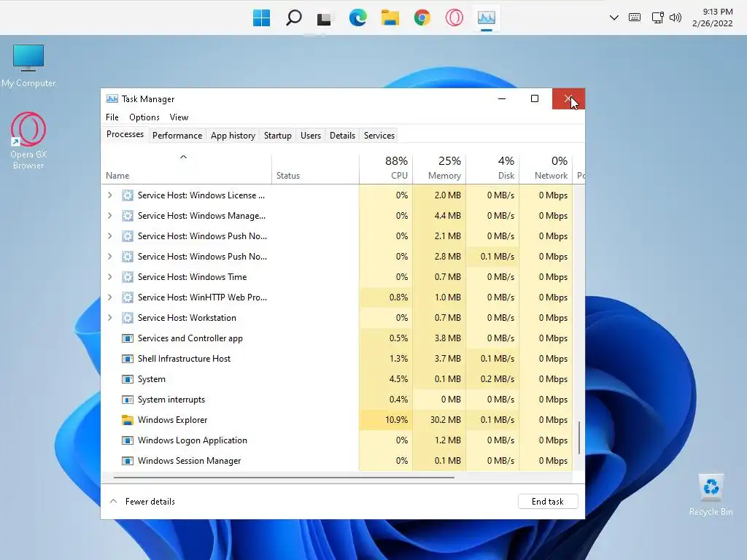The width and height of the screenshot is (747, 560).
Task: Select the System interrupts process name
Action: (171, 400)
